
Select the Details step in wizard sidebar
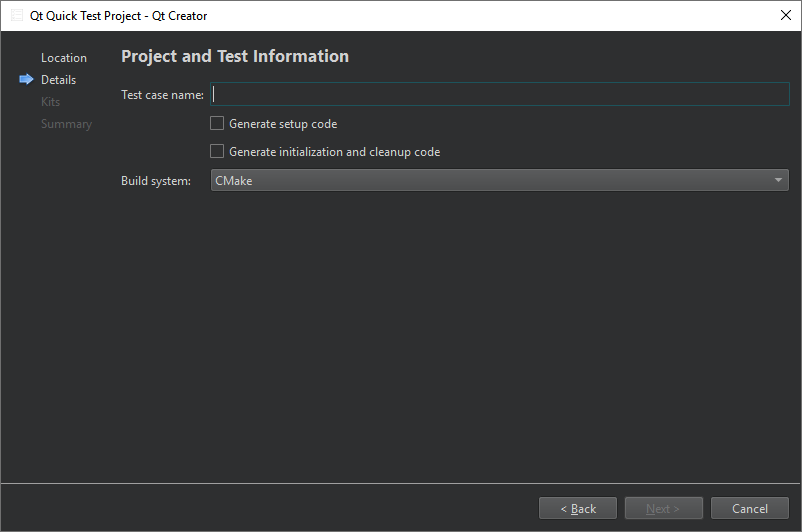tap(58, 80)
